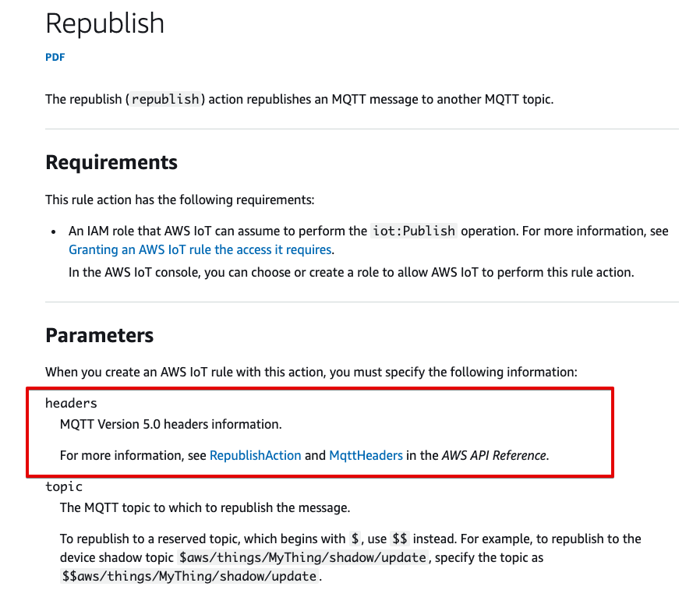The height and width of the screenshot is (590, 700).
Task: Click the Republish page title
Action: [105, 23]
